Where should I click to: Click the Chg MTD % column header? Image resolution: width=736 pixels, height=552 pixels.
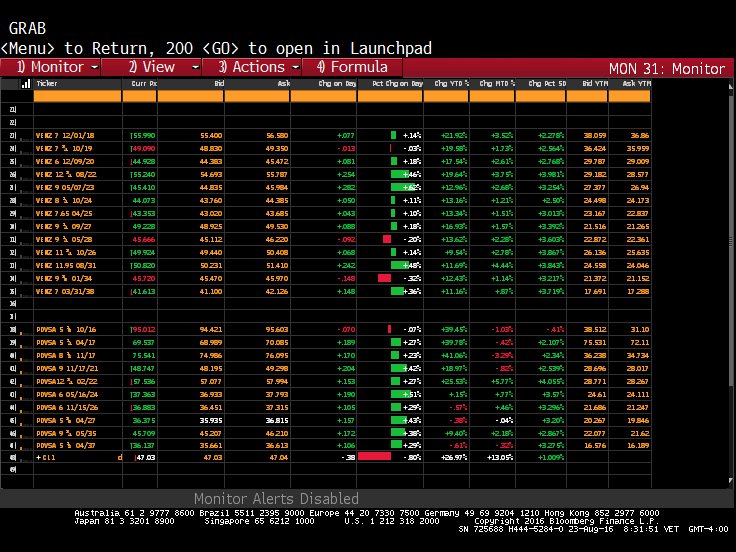click(x=497, y=84)
